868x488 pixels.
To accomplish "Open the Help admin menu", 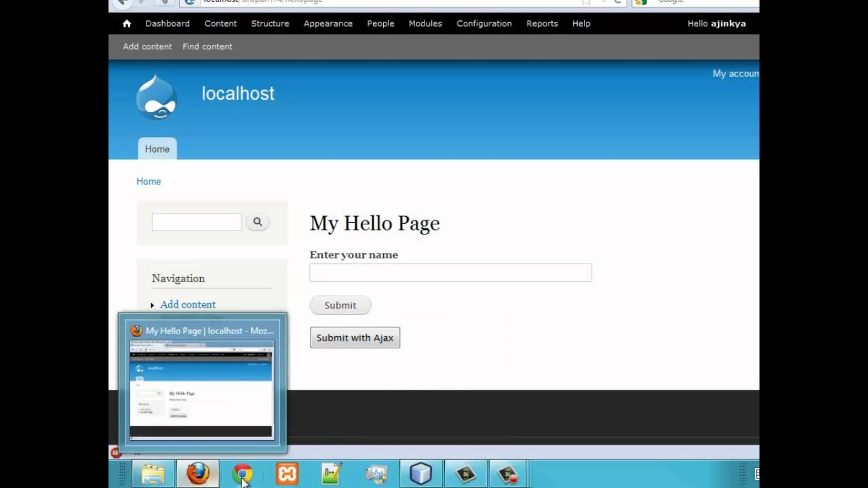I will pos(581,24).
